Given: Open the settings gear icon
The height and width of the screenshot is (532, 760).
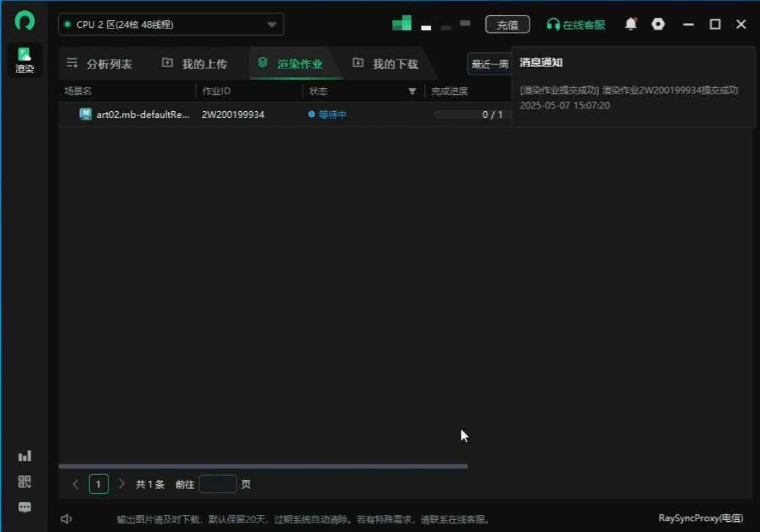Looking at the screenshot, I should pyautogui.click(x=658, y=24).
